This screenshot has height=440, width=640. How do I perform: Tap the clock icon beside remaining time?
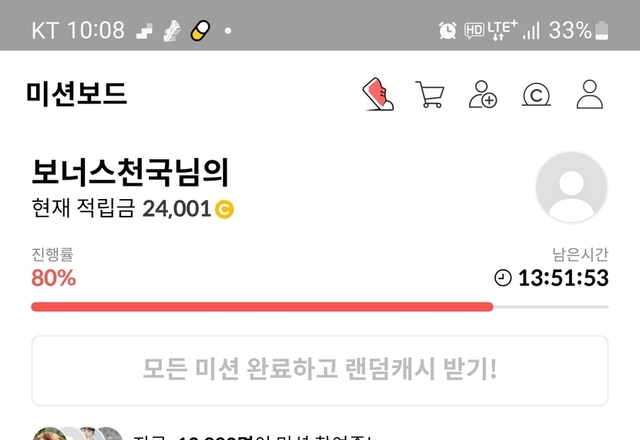coord(502,278)
